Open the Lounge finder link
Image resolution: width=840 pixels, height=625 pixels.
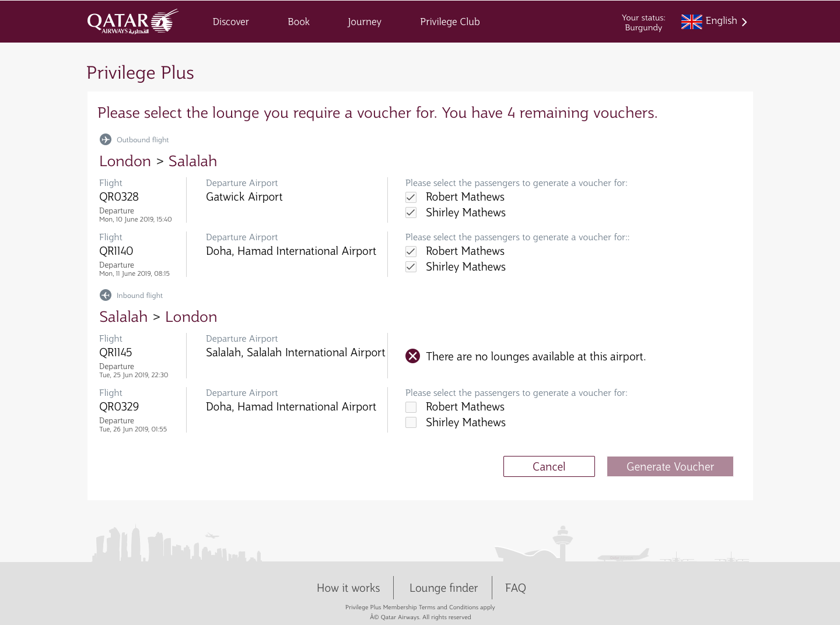click(x=443, y=588)
